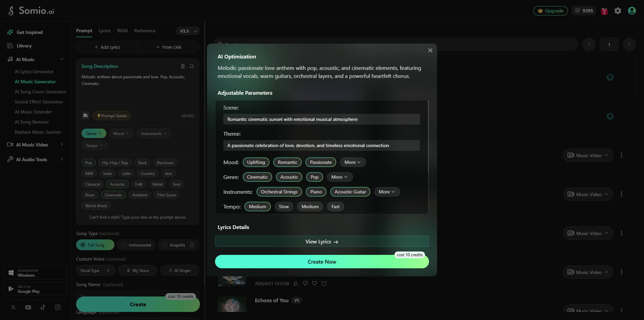Open the prompt library icon beside Prompt Guide
Viewport: 644px width, 320px height.
click(x=86, y=116)
